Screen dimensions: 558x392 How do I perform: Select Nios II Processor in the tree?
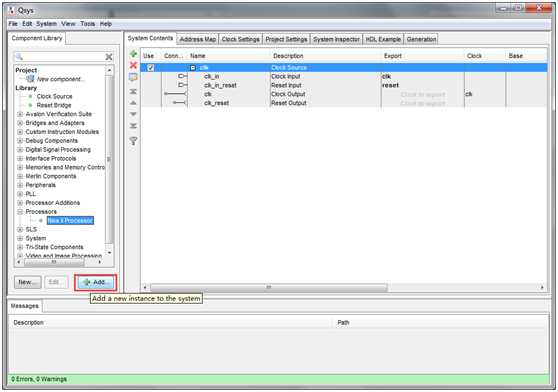[x=70, y=221]
